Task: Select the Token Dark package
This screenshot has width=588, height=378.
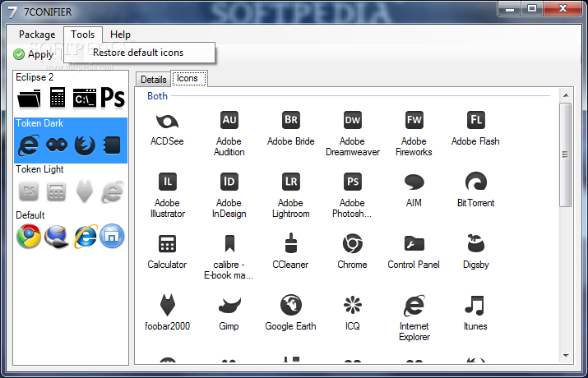Action: (71, 141)
